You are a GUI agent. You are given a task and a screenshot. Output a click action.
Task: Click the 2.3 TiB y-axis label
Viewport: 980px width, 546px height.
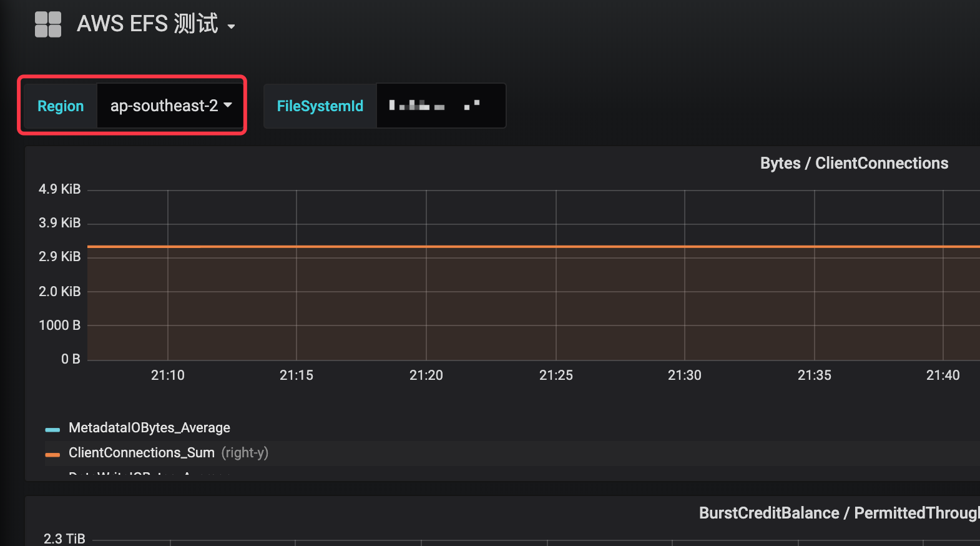pos(64,539)
